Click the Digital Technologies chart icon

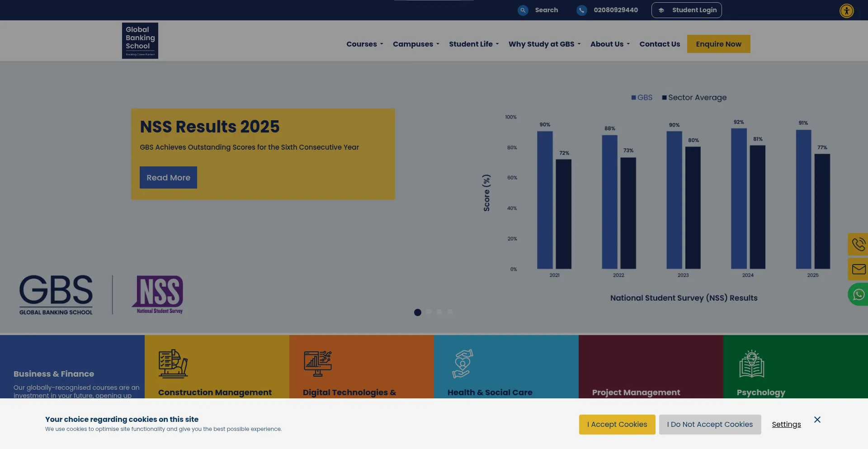click(x=318, y=364)
